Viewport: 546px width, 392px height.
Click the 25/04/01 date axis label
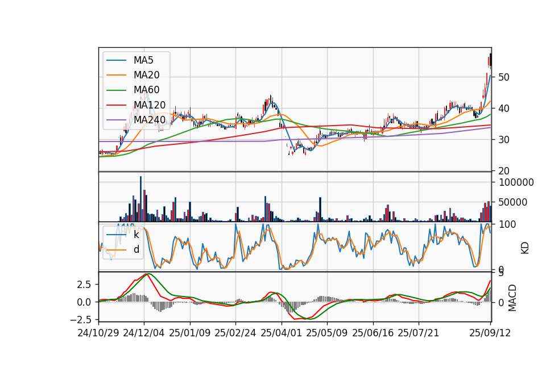click(282, 333)
